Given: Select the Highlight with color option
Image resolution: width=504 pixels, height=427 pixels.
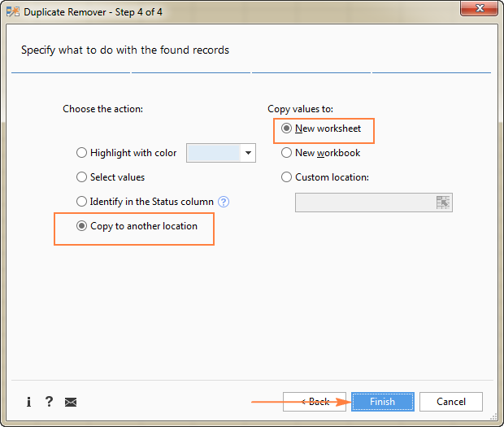Looking at the screenshot, I should (81, 153).
